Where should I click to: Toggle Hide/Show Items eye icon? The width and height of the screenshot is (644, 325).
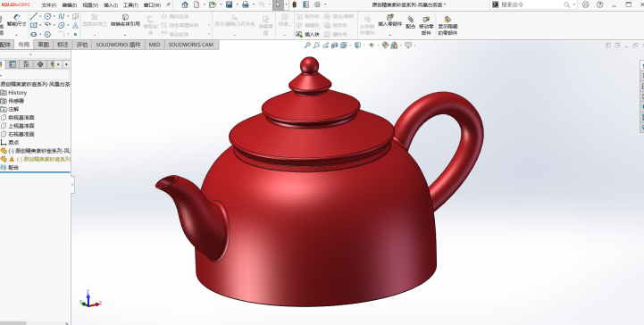coord(372,46)
